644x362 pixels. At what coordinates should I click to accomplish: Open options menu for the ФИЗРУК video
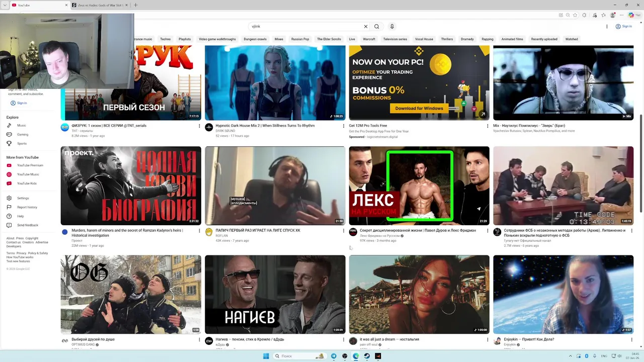tap(199, 126)
